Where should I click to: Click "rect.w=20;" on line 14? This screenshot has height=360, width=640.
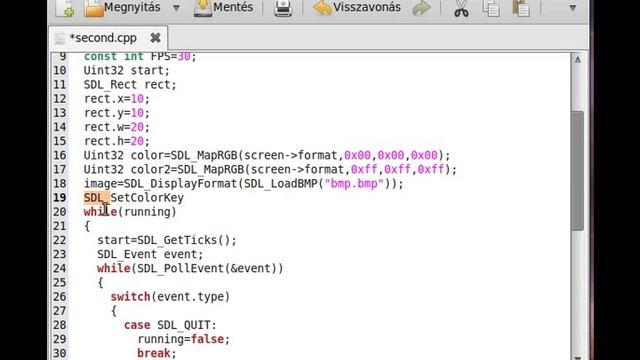click(117, 127)
